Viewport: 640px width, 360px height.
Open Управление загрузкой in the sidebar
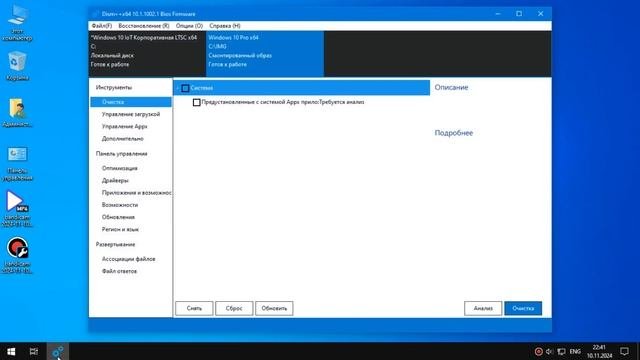coord(131,114)
